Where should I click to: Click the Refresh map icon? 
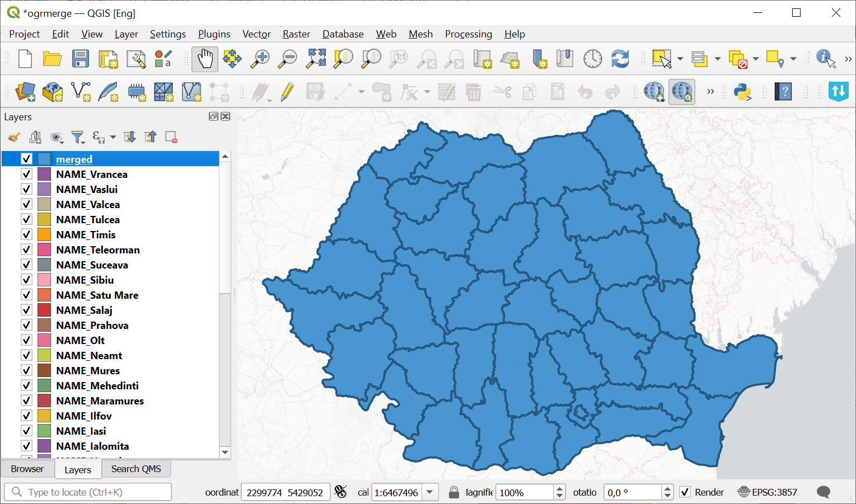(x=620, y=59)
